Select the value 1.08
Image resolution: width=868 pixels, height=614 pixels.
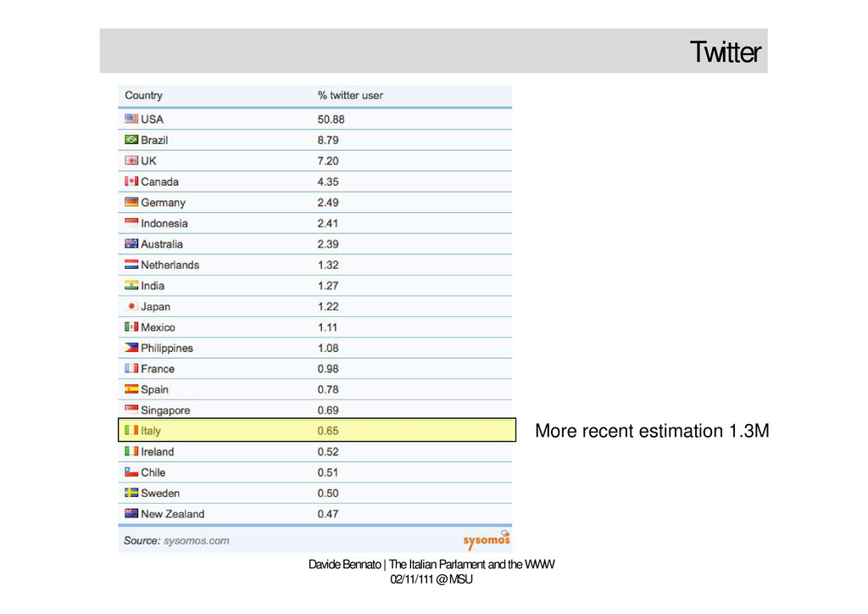pos(328,348)
